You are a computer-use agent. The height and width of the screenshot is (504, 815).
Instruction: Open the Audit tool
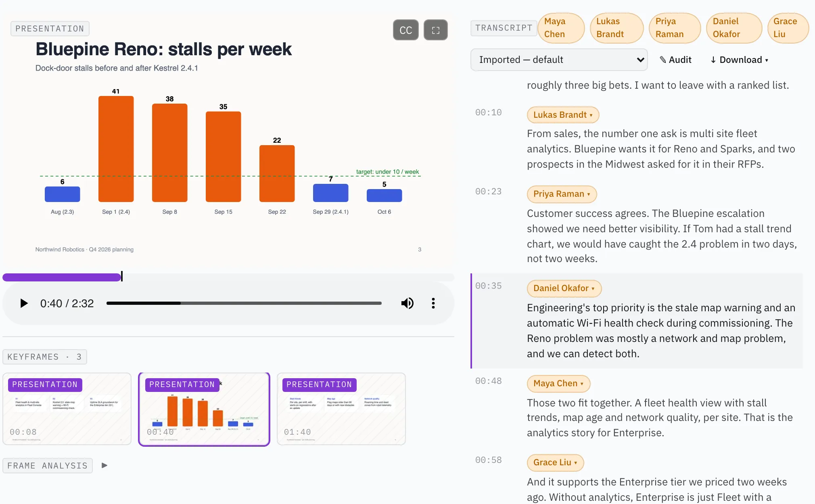click(x=675, y=60)
